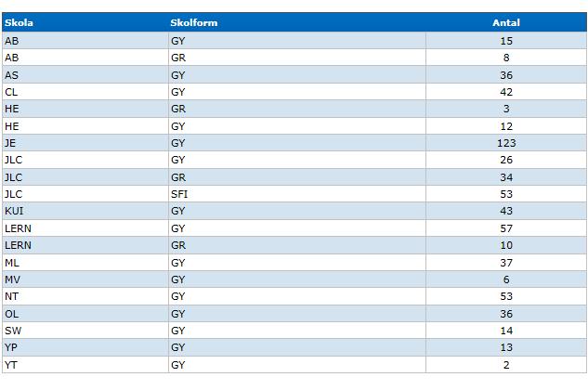Select the YT school cell

[x=85, y=365]
